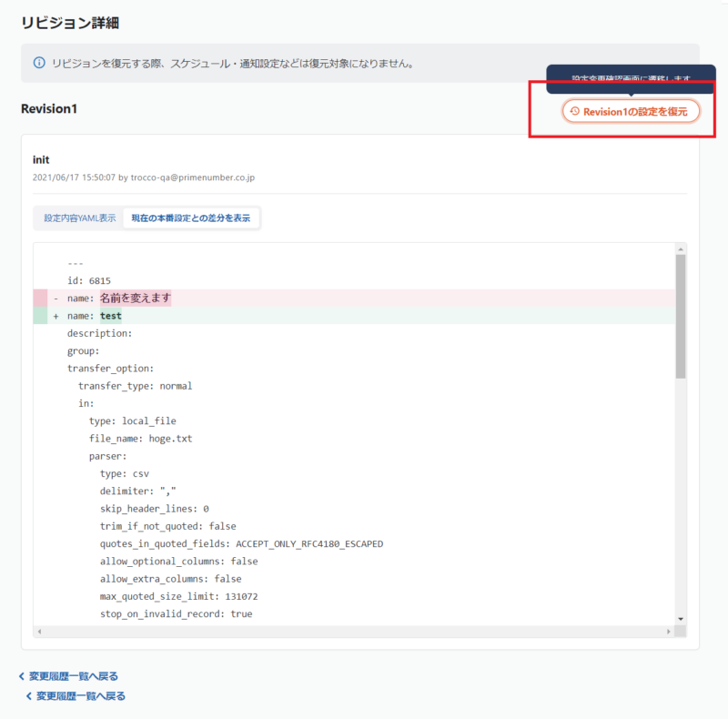Click the red minus marker in diff gutter

pos(56,298)
